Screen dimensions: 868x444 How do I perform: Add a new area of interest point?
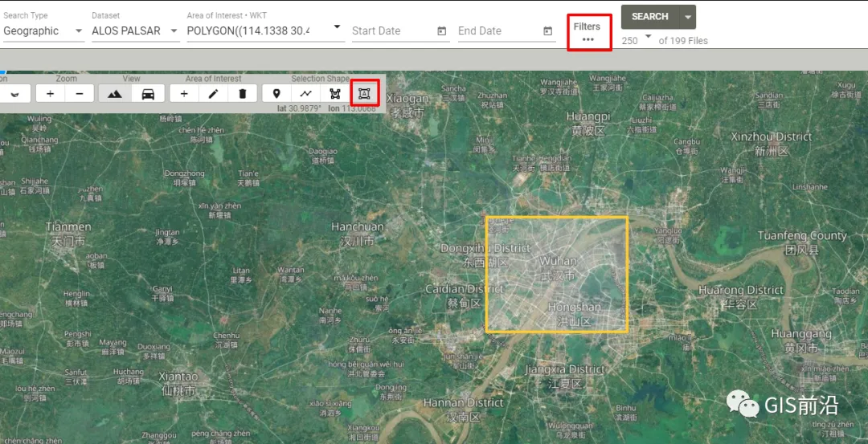[x=184, y=93]
